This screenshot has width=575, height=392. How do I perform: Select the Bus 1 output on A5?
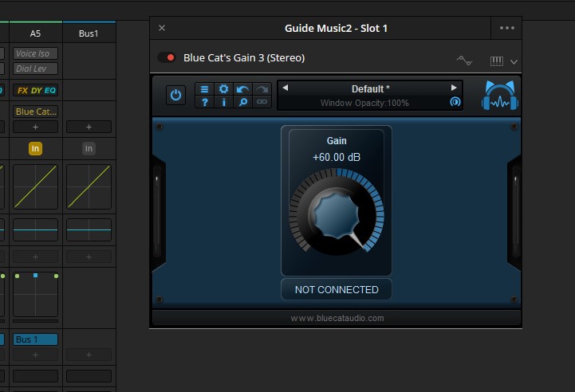(36, 339)
